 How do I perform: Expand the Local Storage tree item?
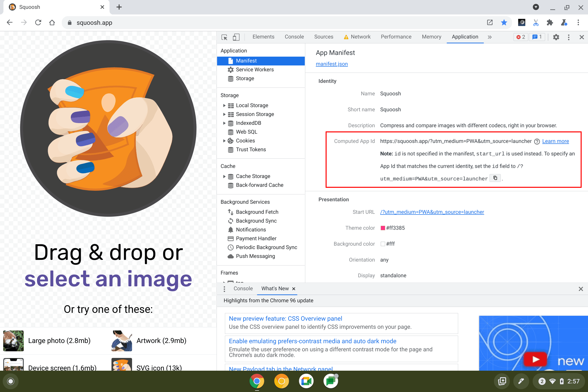tap(223, 105)
